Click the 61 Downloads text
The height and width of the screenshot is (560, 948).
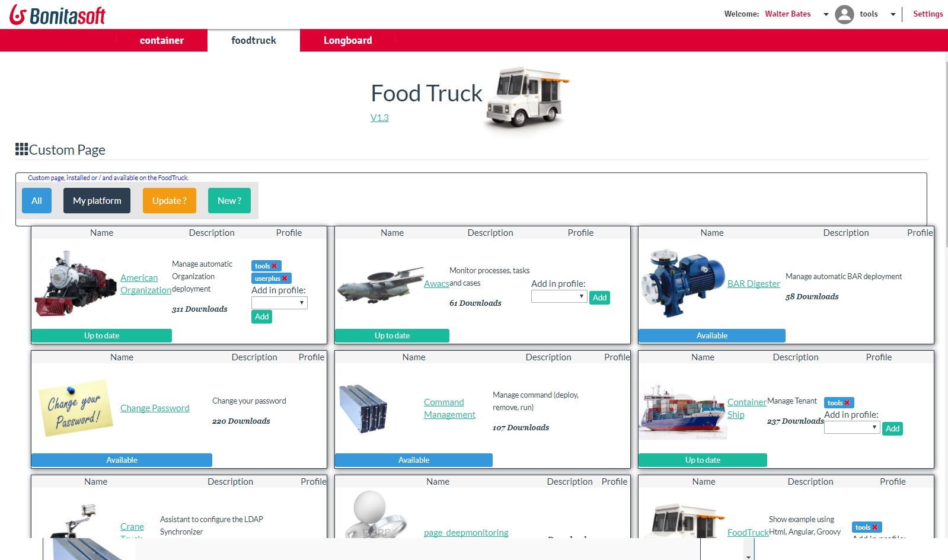click(475, 303)
